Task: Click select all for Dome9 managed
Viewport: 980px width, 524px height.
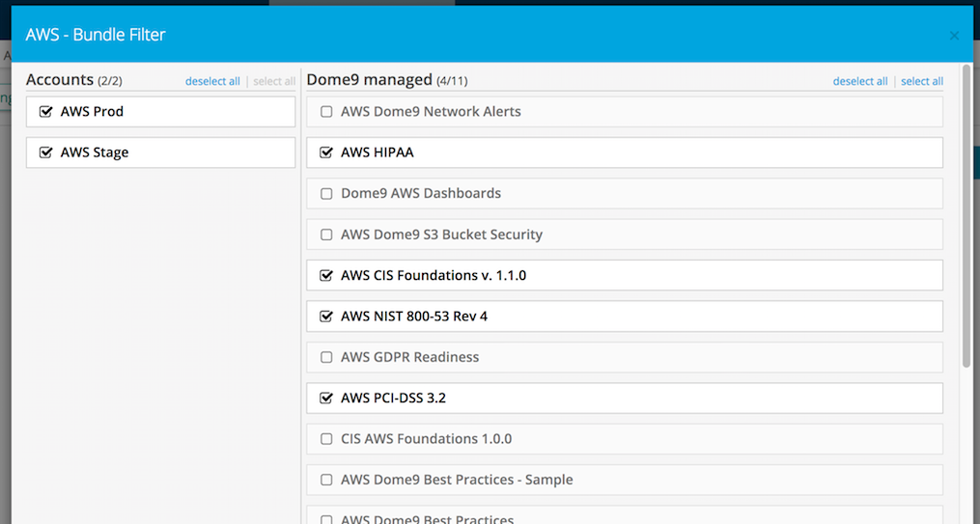Action: click(x=922, y=81)
